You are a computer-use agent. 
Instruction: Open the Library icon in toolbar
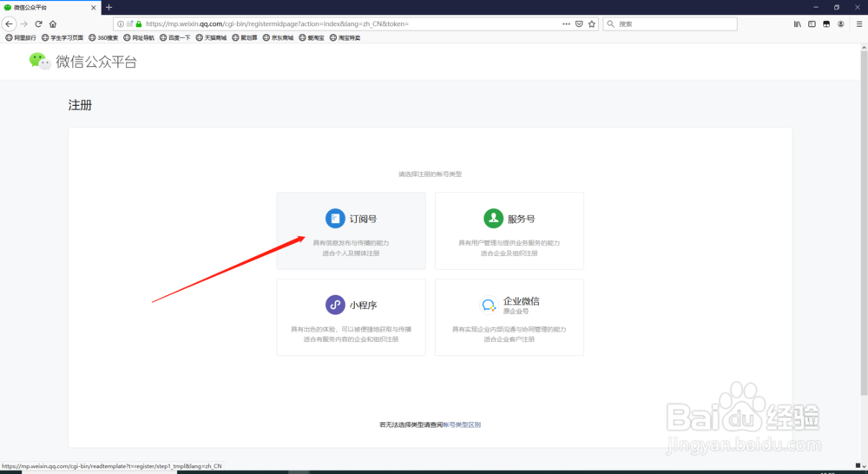[798, 23]
